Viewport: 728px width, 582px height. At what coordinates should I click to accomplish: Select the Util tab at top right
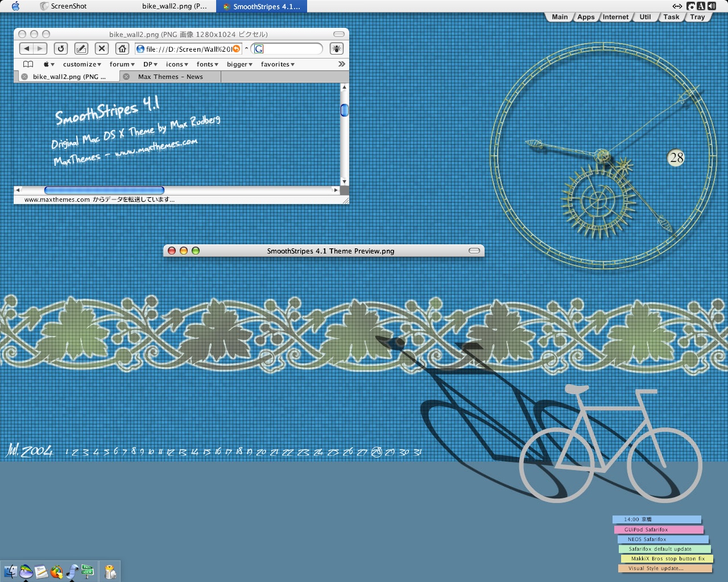pos(645,17)
